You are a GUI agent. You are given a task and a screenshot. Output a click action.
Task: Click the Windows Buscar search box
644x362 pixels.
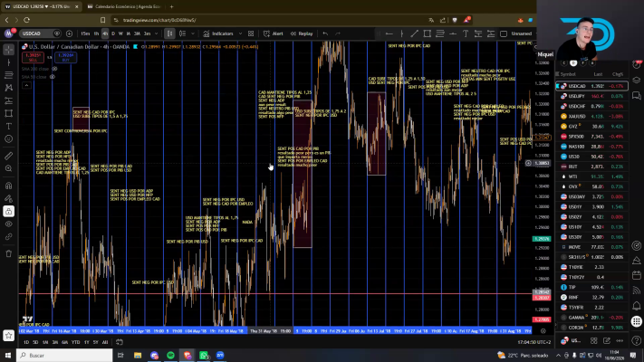[64, 356]
